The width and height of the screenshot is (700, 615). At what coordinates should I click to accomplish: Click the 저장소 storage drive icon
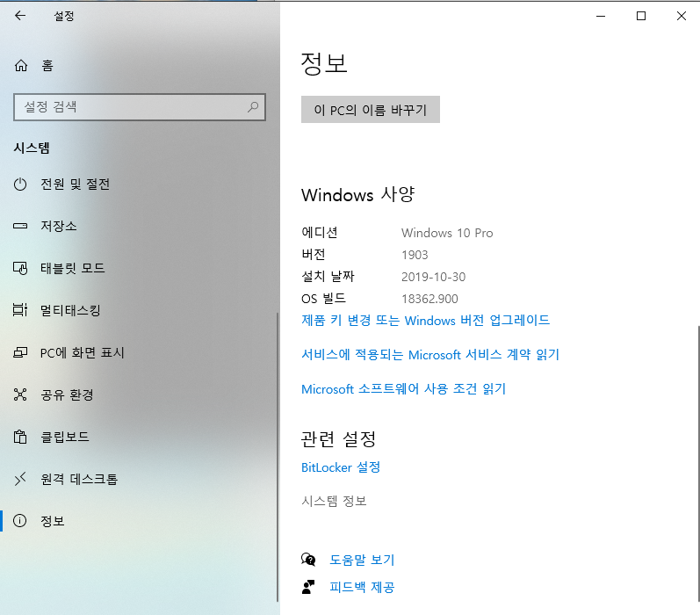tap(20, 226)
